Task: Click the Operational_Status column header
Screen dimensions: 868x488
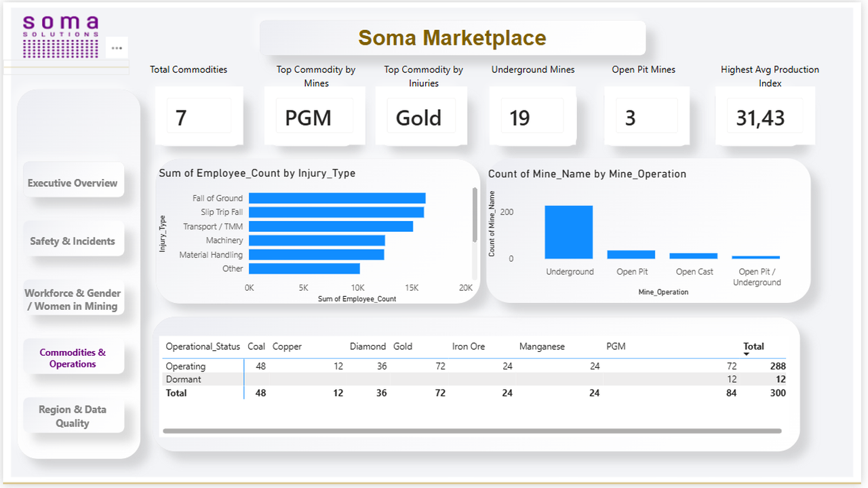Action: click(203, 346)
